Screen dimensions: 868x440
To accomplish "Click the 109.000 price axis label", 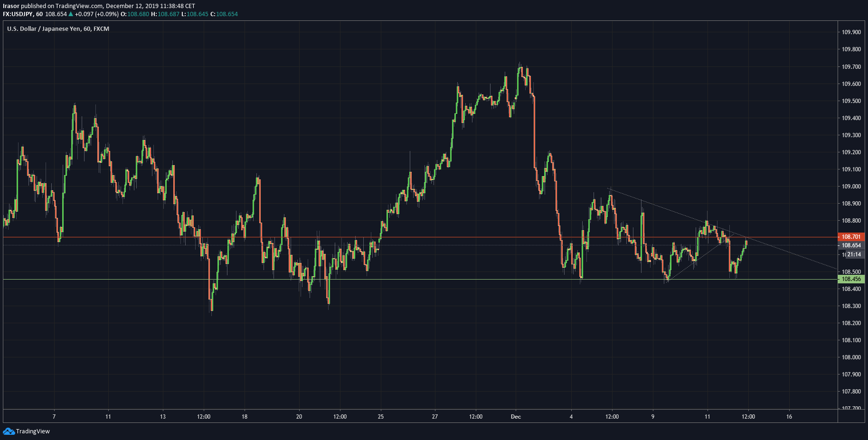I will (851, 187).
